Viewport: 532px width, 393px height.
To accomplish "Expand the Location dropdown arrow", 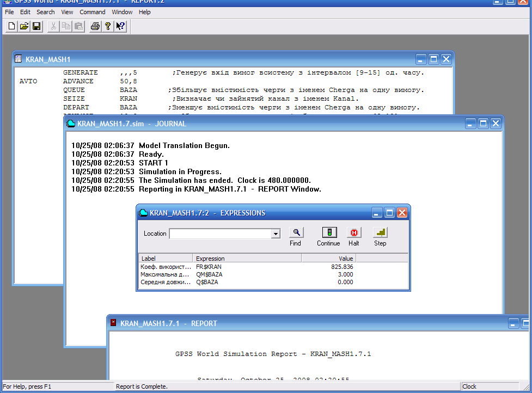I will click(x=276, y=234).
